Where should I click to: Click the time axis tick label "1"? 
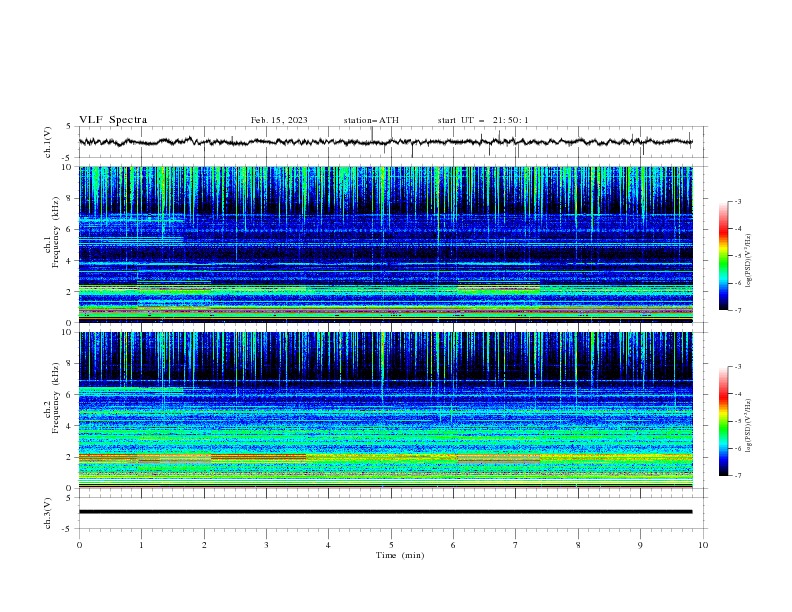[141, 545]
